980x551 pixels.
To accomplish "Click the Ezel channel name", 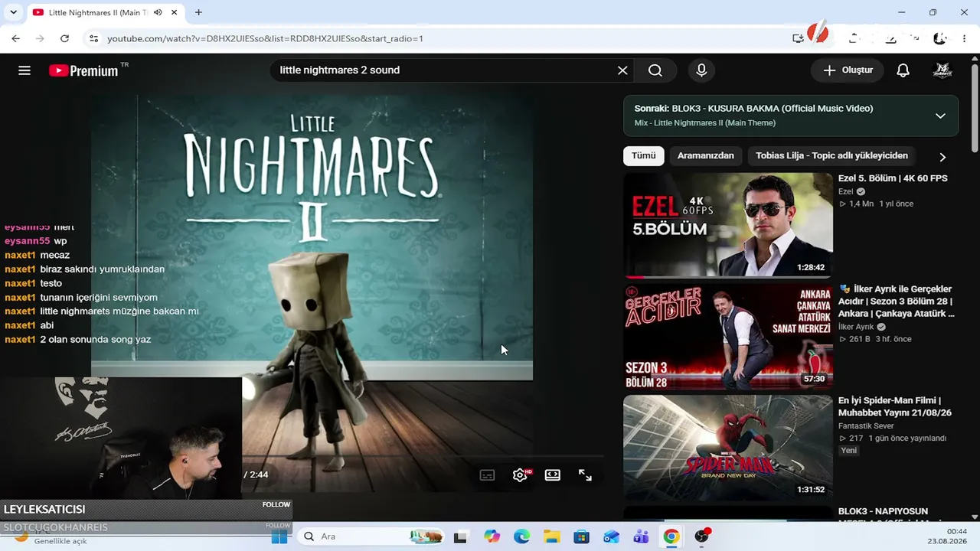I will point(845,191).
